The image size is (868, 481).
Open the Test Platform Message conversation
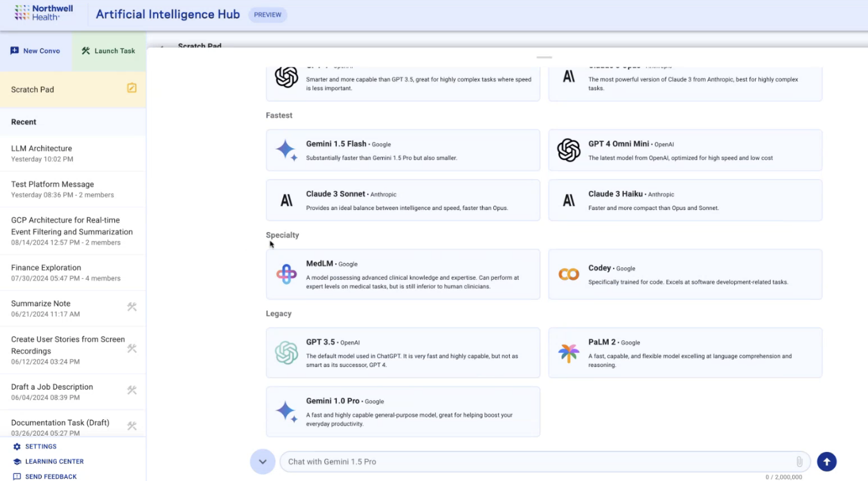pos(73,189)
